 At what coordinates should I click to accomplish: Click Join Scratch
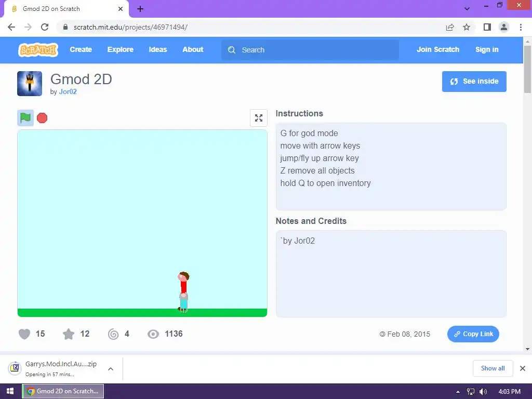pos(438,49)
